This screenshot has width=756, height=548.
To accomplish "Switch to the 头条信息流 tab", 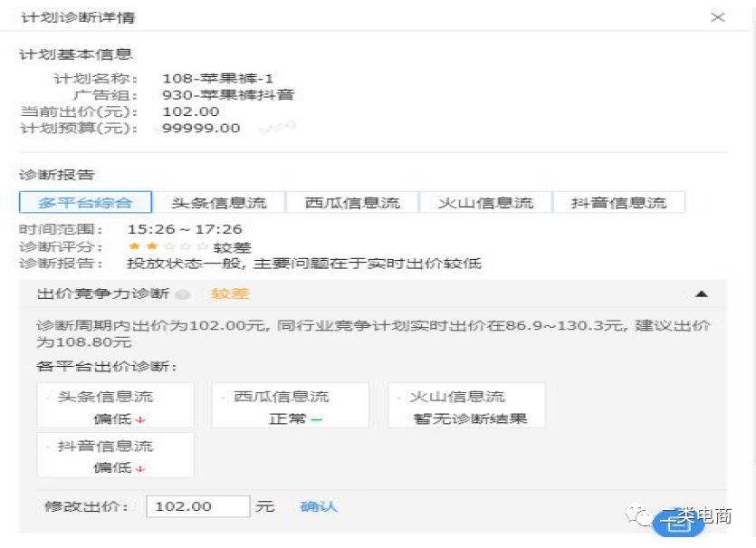I will pyautogui.click(x=221, y=201).
